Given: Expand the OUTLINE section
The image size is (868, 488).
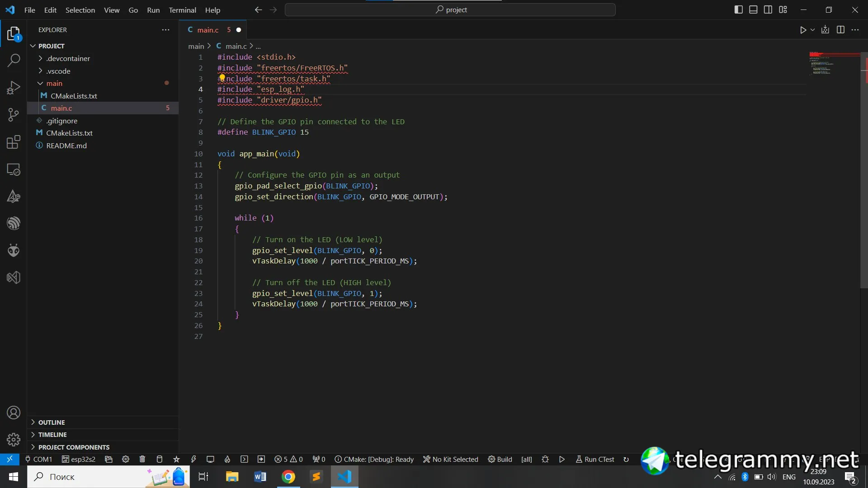Looking at the screenshot, I should click(52, 422).
